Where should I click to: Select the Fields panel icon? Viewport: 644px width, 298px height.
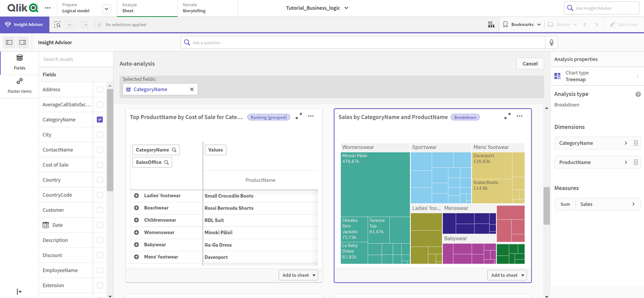[x=19, y=61]
